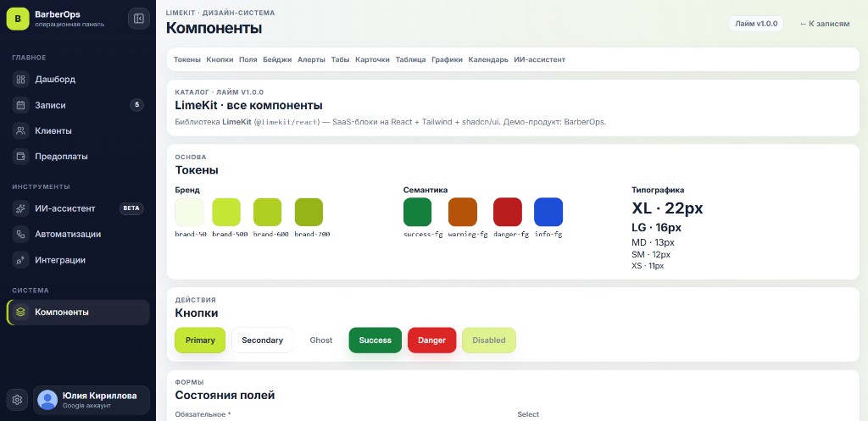This screenshot has width=868, height=421.
Task: Click the @limekit/react package name
Action: (287, 122)
